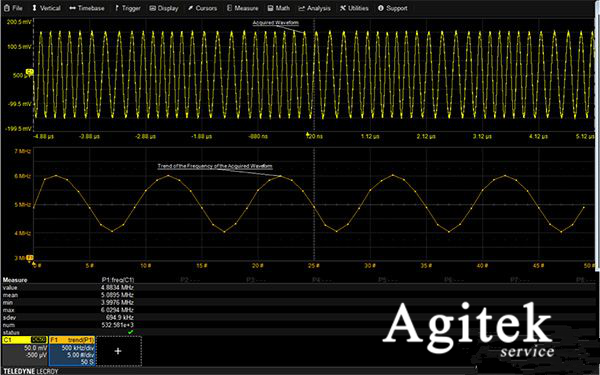Open the Measure menu

(x=243, y=8)
